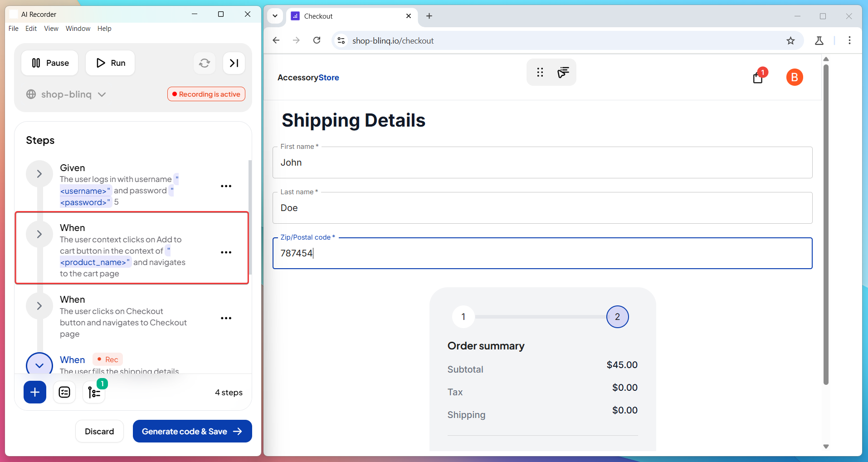
Task: Click the checklist icon next to plus button
Action: pyautogui.click(x=64, y=392)
